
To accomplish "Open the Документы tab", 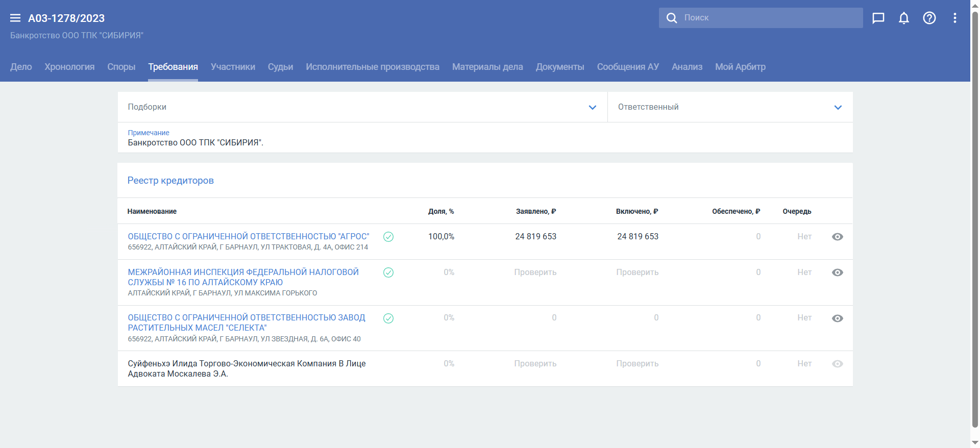I will (x=560, y=67).
